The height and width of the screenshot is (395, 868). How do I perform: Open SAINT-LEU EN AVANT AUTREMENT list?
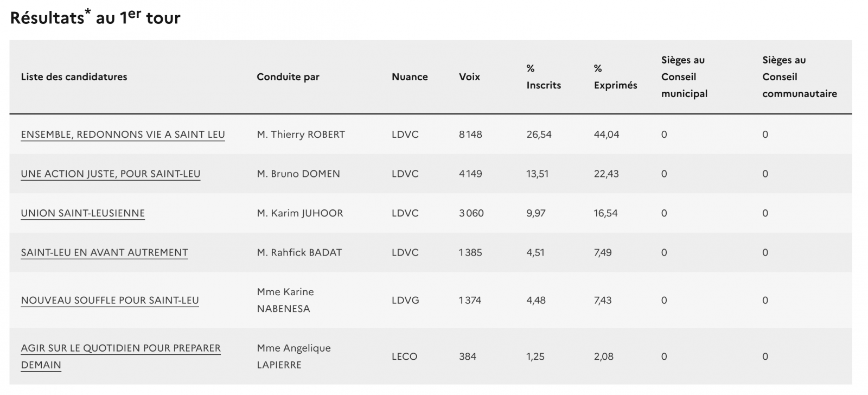point(104,253)
